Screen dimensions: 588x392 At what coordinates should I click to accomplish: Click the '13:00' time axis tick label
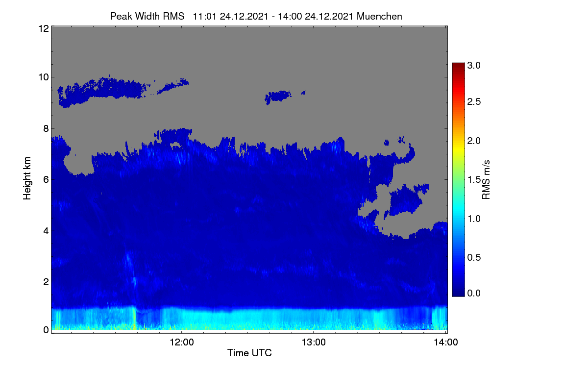point(314,342)
